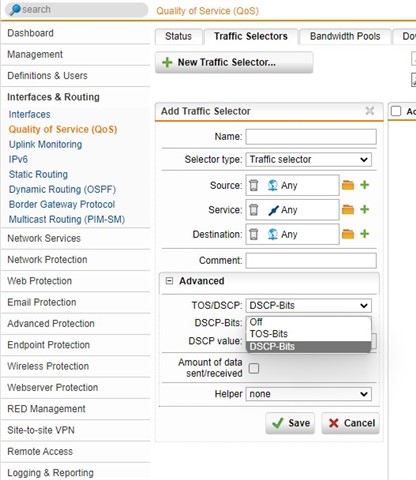The height and width of the screenshot is (480, 416).
Task: Click the search magnifier icon
Action: coord(15,10)
